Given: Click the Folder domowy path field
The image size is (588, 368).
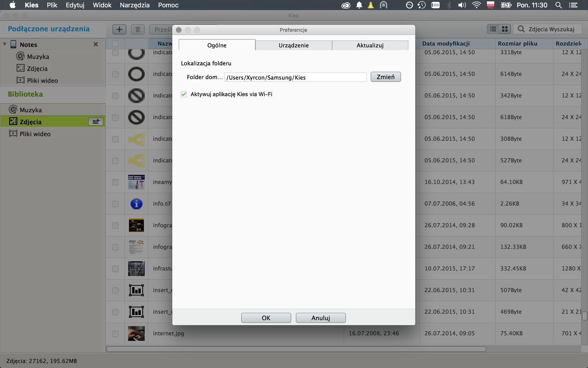Looking at the screenshot, I should (295, 77).
